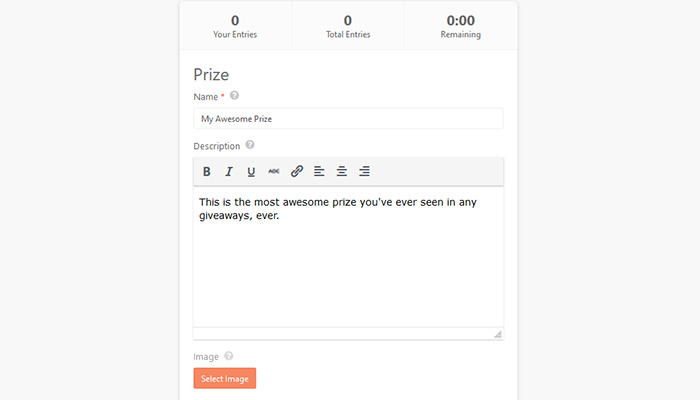This screenshot has width=700, height=400.
Task: Select the Total Entries counter
Action: (348, 26)
